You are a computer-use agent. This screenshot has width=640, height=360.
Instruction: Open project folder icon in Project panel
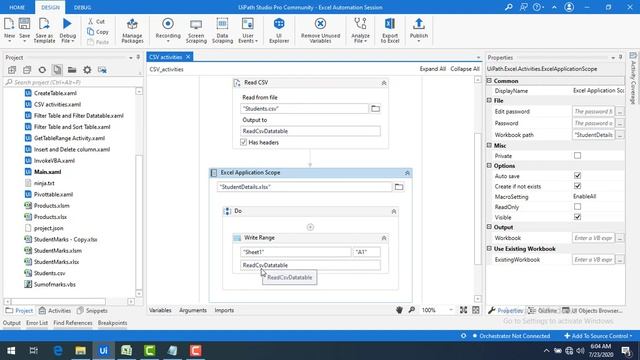[72, 70]
